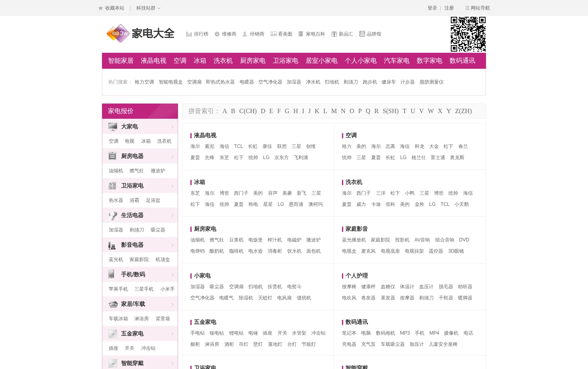Click 格力 under 空调

(347, 146)
